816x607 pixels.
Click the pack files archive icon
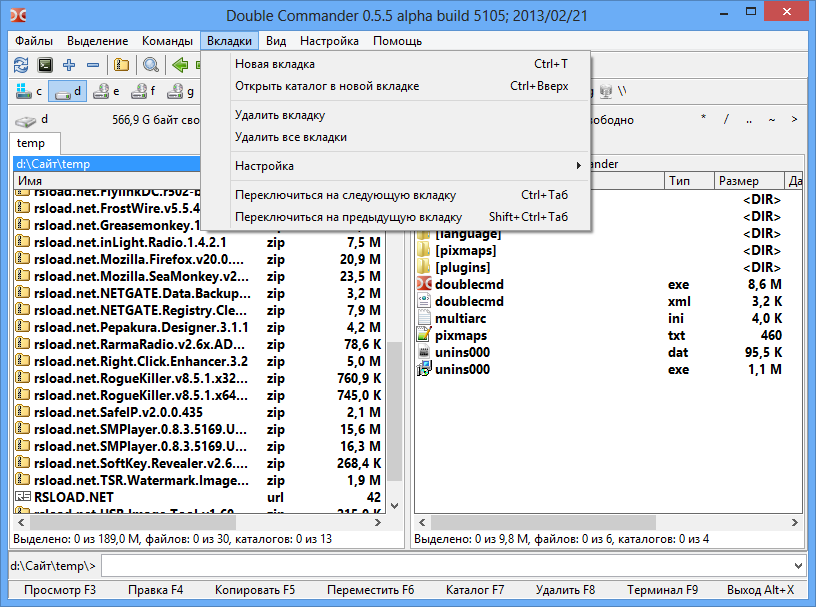tap(121, 65)
